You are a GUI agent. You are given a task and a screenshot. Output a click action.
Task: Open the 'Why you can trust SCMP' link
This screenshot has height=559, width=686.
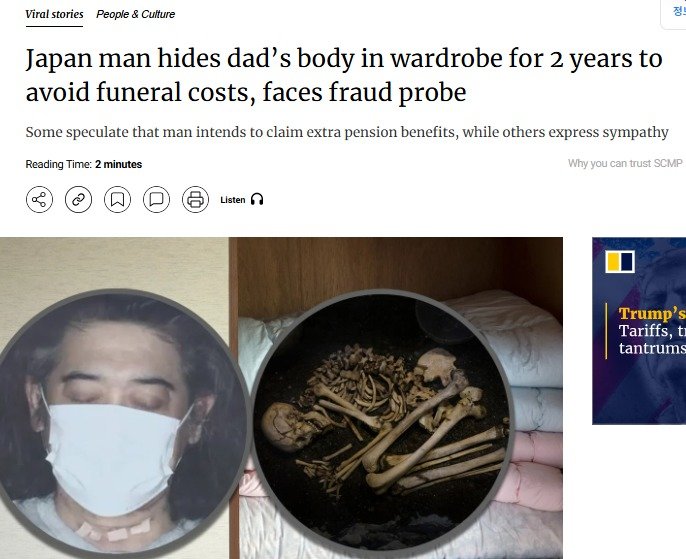[x=625, y=163]
